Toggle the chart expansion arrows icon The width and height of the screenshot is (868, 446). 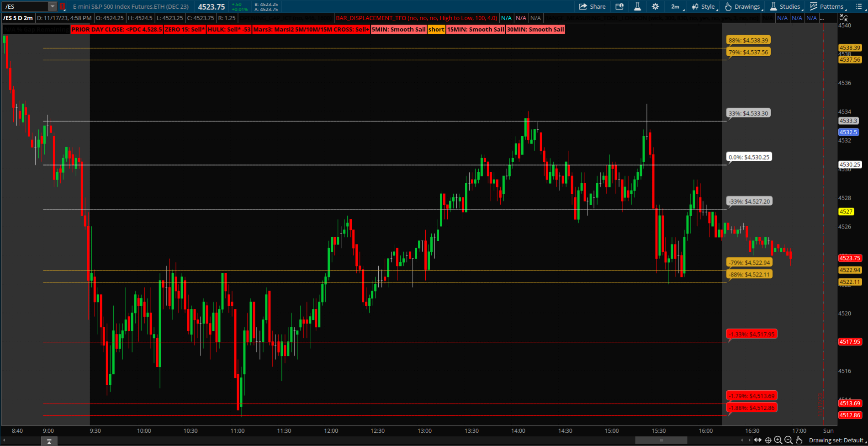(x=757, y=440)
